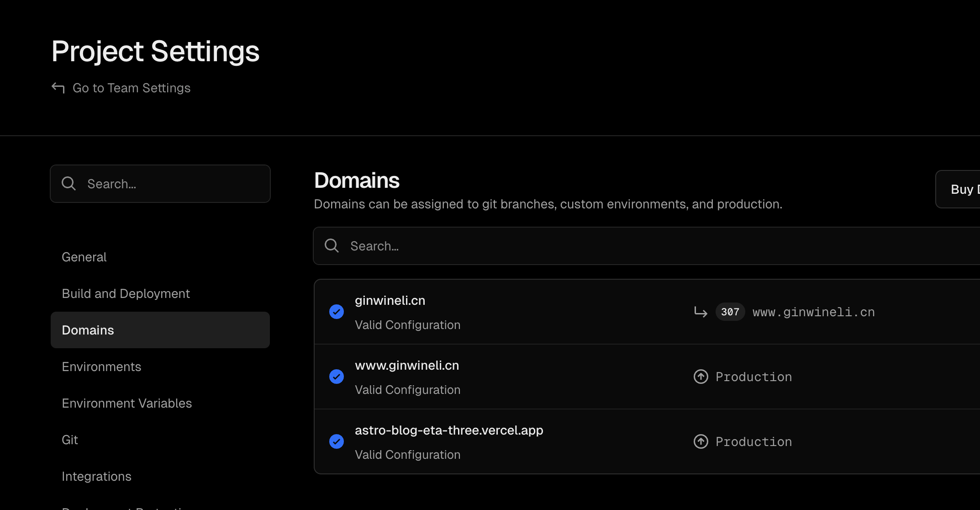Click the back arrow icon beside Team Settings

[58, 88]
